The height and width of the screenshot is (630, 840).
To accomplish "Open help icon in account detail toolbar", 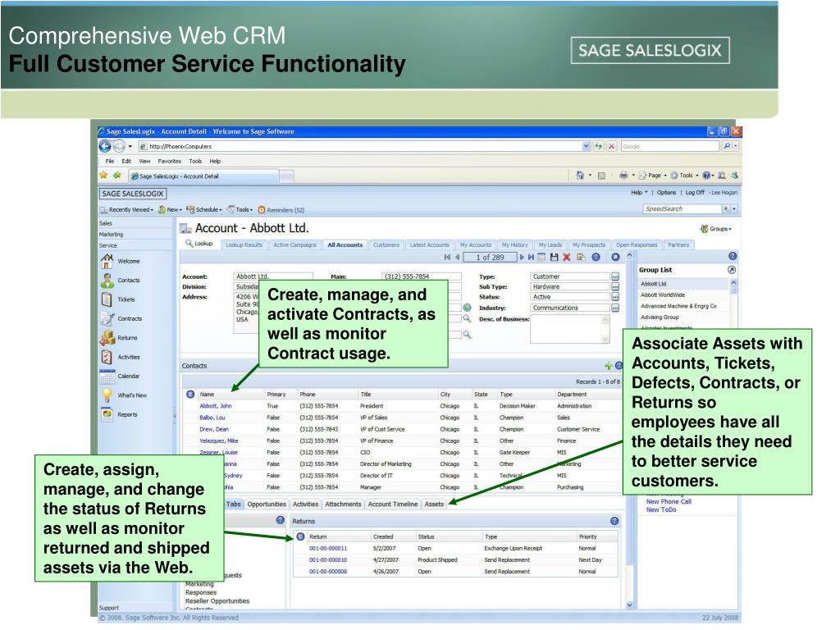I will 596,258.
